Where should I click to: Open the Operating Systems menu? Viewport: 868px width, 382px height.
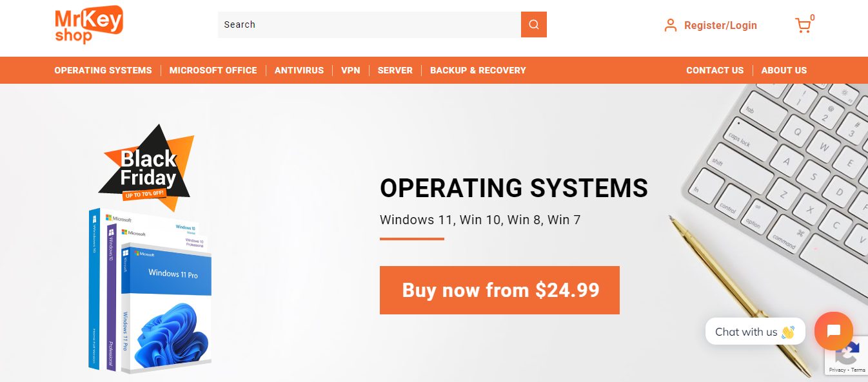point(103,70)
